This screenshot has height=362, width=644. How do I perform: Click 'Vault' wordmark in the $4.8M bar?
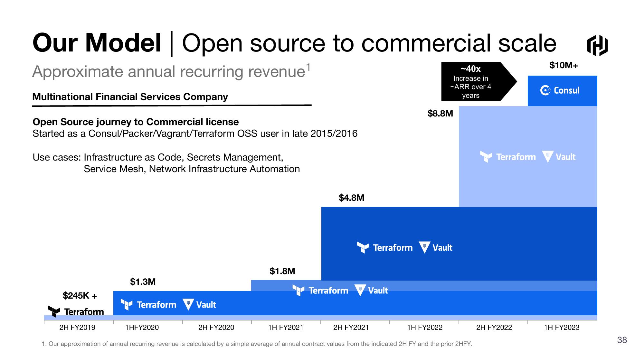[x=442, y=248]
